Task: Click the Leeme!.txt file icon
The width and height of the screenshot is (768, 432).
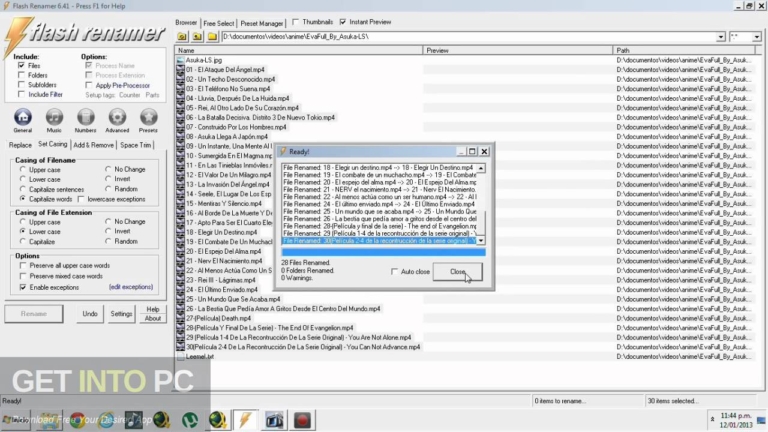Action: [x=180, y=357]
